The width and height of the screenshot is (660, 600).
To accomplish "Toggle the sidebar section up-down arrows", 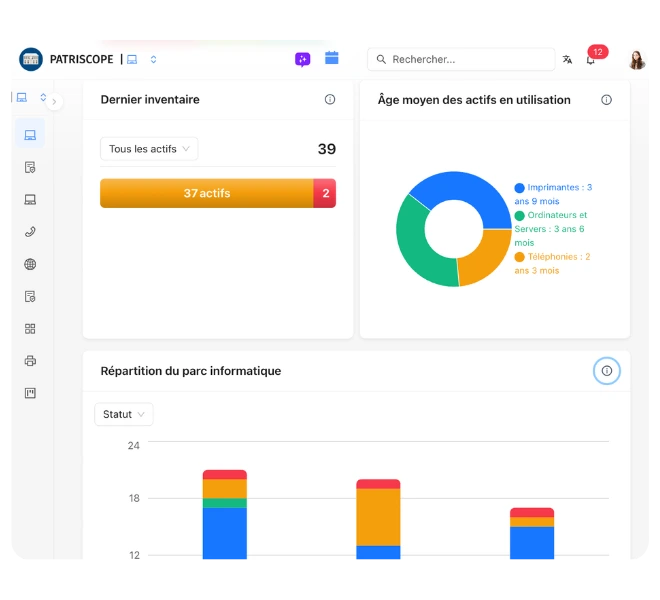I will coord(43,98).
